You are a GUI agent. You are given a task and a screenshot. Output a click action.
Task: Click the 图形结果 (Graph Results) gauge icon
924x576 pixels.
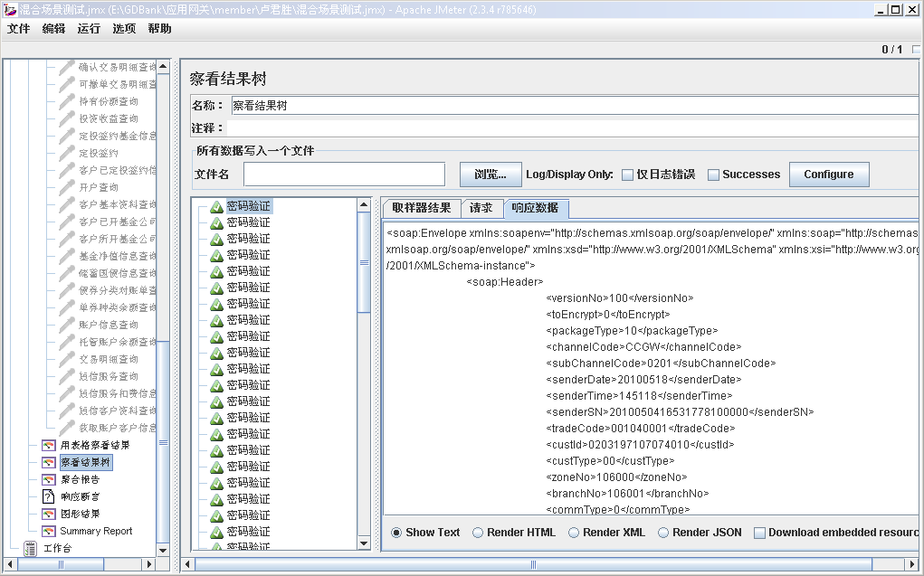(49, 514)
